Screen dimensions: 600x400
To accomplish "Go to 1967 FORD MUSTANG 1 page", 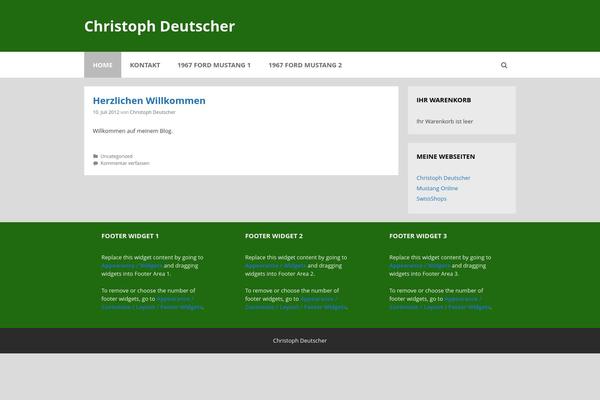I will click(214, 65).
